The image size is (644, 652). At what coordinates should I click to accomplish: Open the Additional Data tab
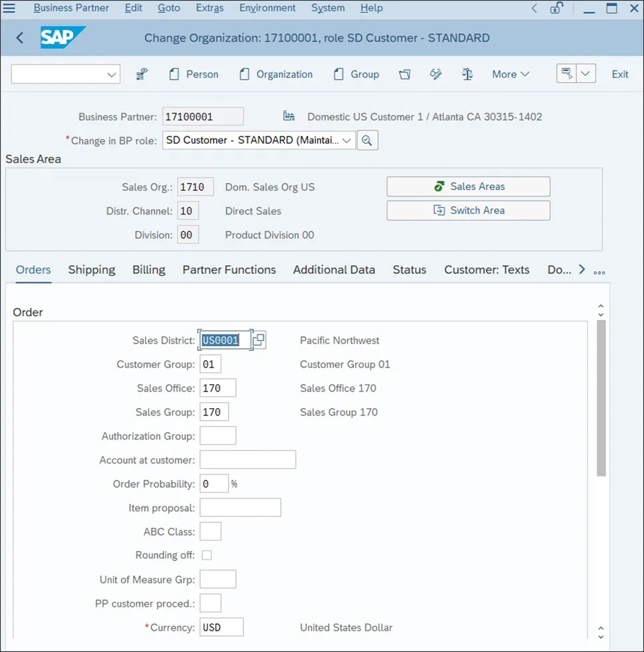click(x=334, y=269)
